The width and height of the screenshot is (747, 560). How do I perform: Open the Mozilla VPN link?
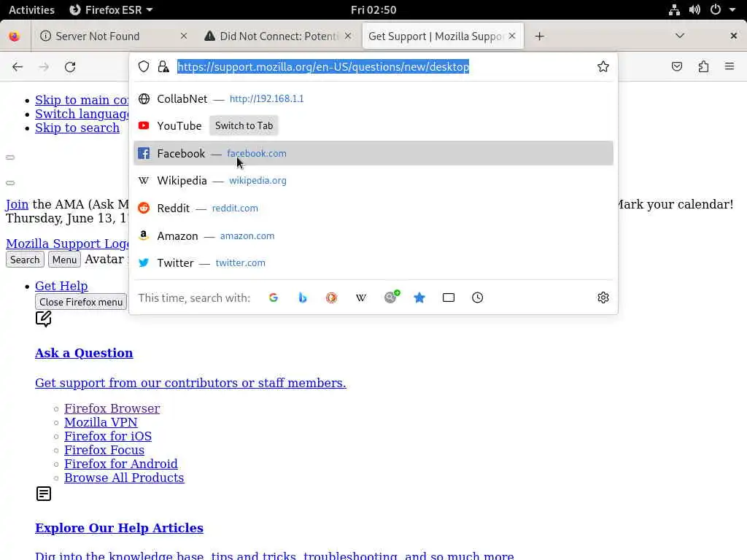[101, 422]
